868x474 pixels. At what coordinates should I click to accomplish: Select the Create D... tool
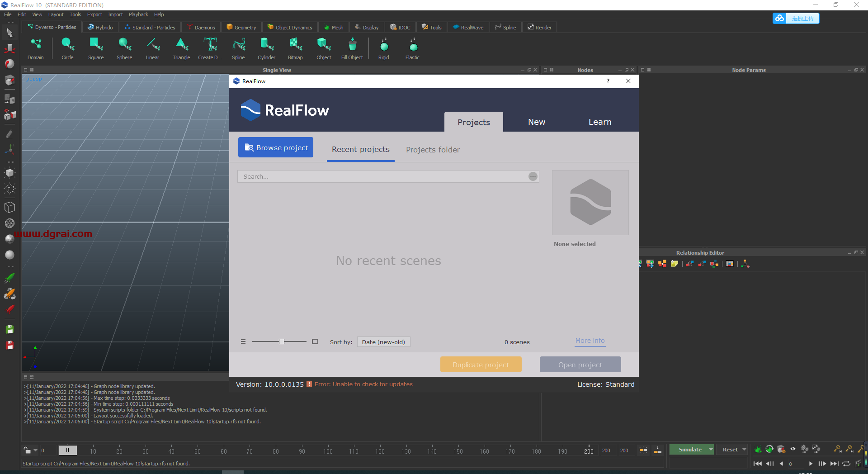click(210, 48)
